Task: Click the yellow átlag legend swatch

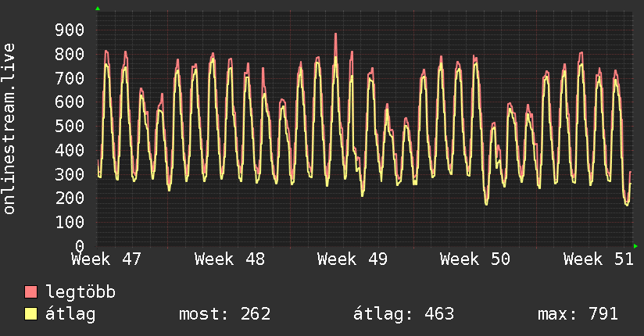Action: tap(30, 314)
